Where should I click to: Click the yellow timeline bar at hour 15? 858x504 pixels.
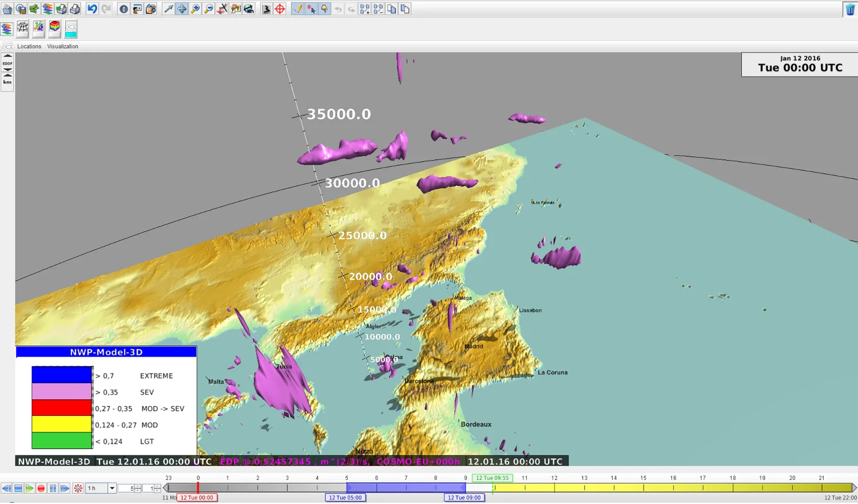(643, 488)
